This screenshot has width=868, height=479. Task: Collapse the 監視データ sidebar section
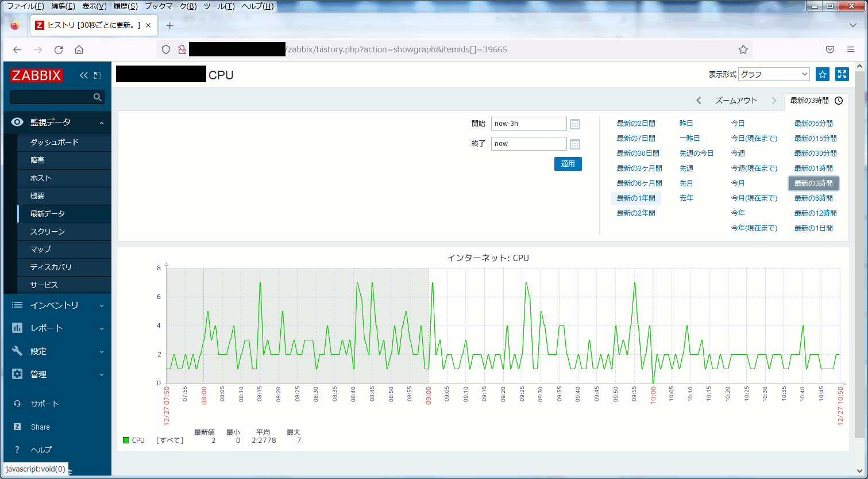coord(57,122)
